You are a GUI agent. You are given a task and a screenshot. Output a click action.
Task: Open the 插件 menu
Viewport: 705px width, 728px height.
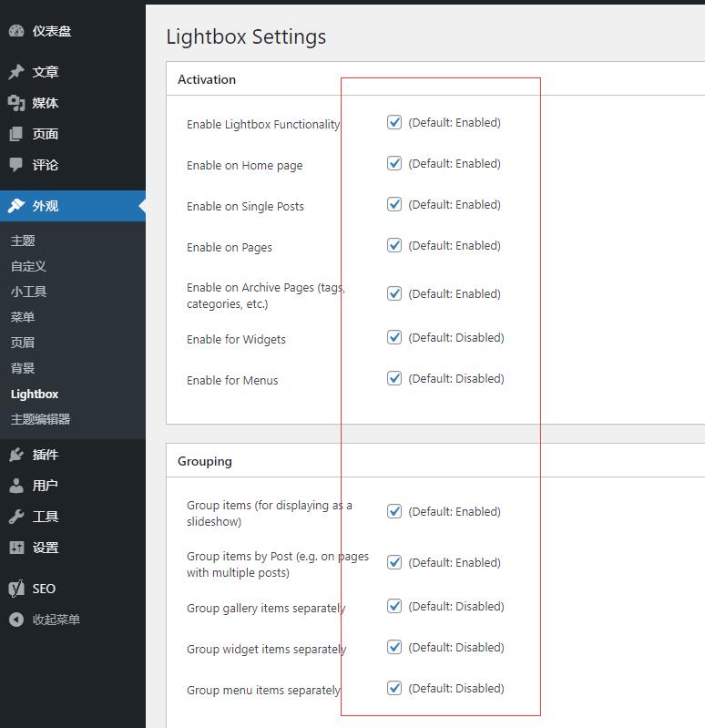[73, 455]
